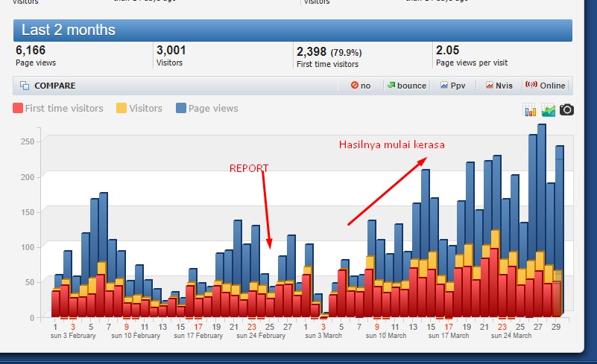Click the 'sun 3 March' axis label
The image size is (597, 364).
(323, 336)
